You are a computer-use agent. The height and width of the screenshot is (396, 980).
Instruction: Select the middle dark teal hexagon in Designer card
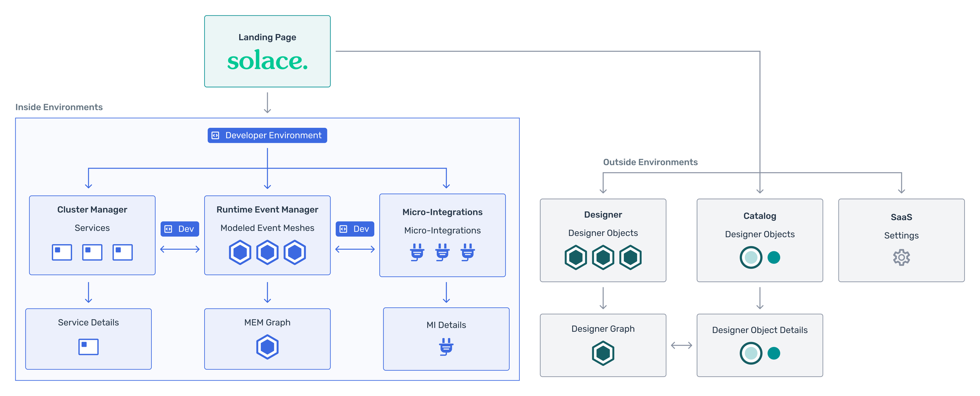pos(603,258)
